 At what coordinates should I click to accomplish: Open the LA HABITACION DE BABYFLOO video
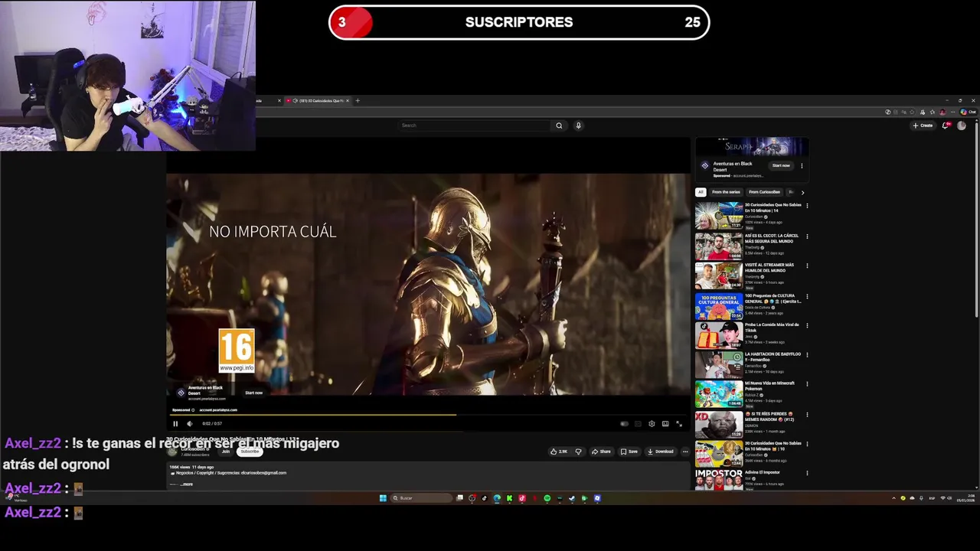(x=719, y=365)
